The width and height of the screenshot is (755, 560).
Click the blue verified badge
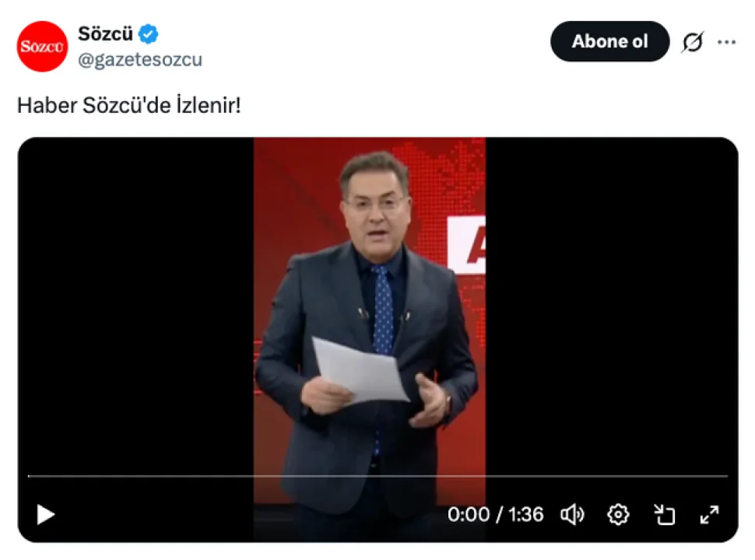(149, 33)
